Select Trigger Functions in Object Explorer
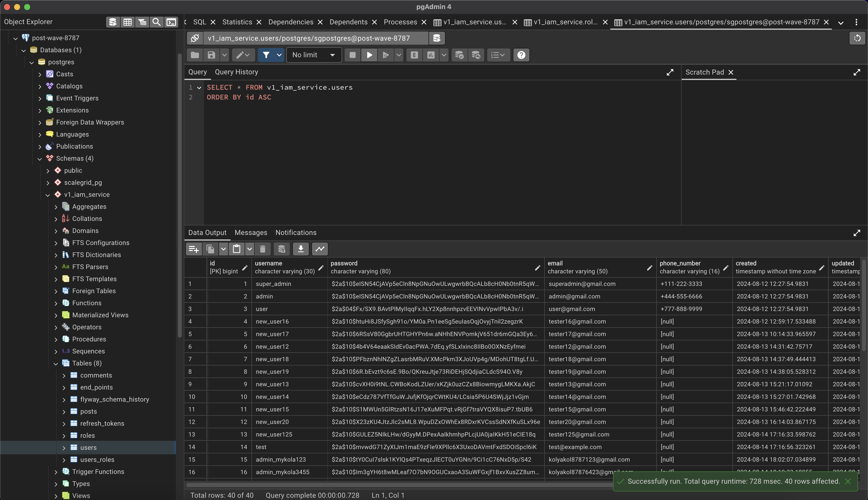The image size is (868, 500). pos(98,472)
